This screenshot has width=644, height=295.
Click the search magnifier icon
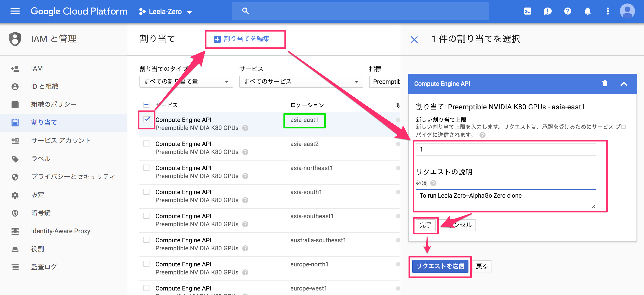pos(246,11)
